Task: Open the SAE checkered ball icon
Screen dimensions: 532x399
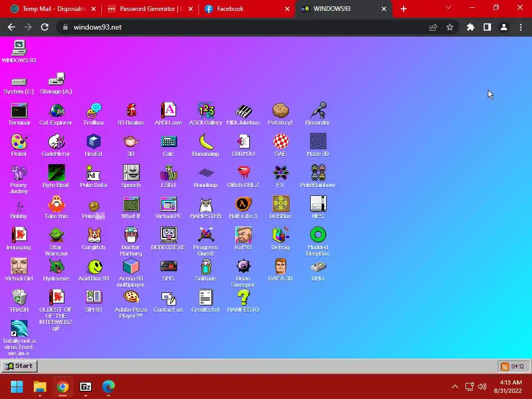Action: 281,145
